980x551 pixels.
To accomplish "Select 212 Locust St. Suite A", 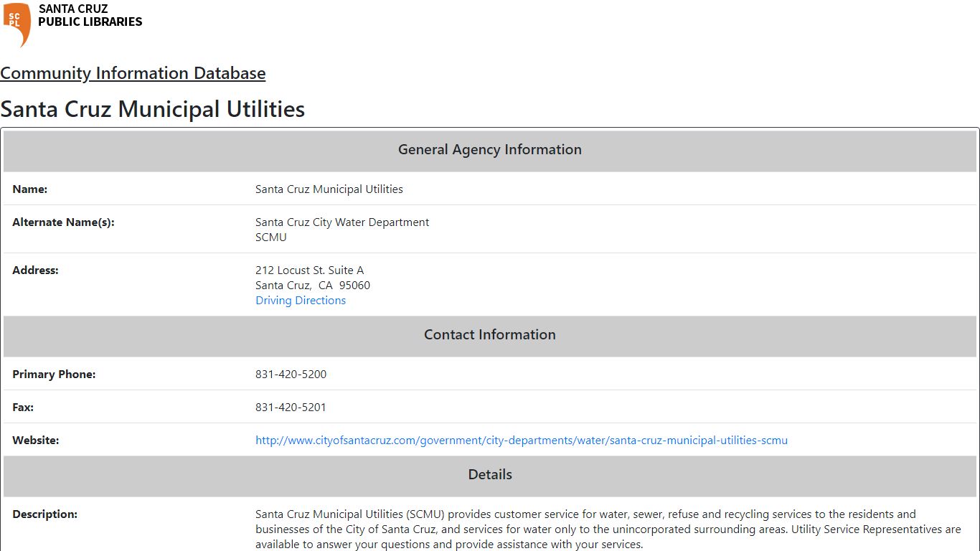I will pos(310,270).
